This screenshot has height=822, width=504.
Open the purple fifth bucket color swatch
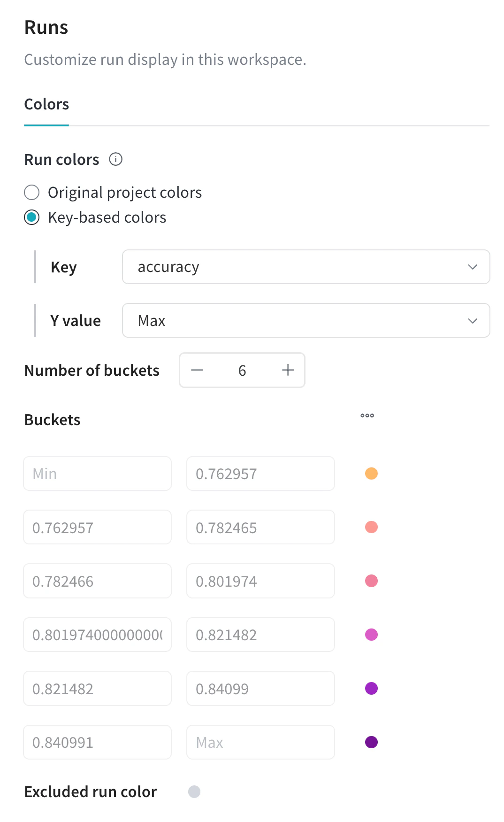point(371,689)
